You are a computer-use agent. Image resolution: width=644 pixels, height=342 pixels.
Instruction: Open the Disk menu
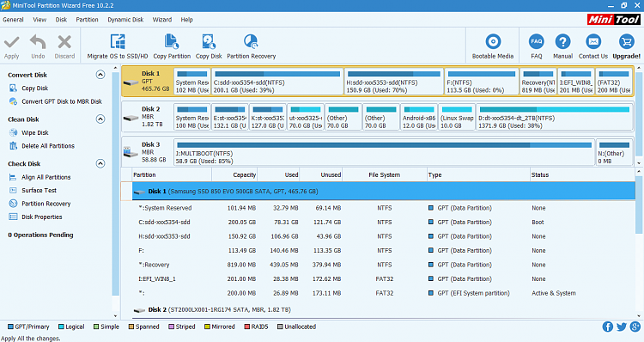61,20
